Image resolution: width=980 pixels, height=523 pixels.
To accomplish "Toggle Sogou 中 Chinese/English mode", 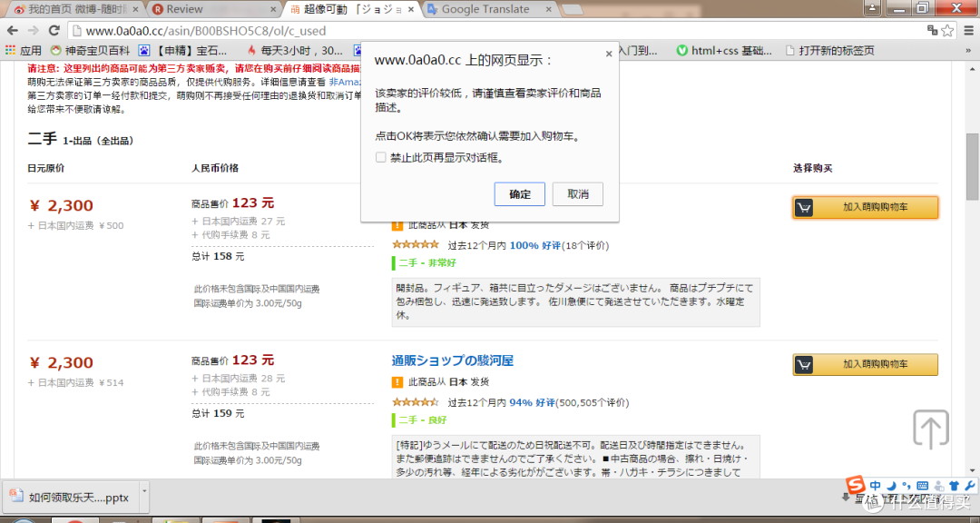I will coord(875,486).
